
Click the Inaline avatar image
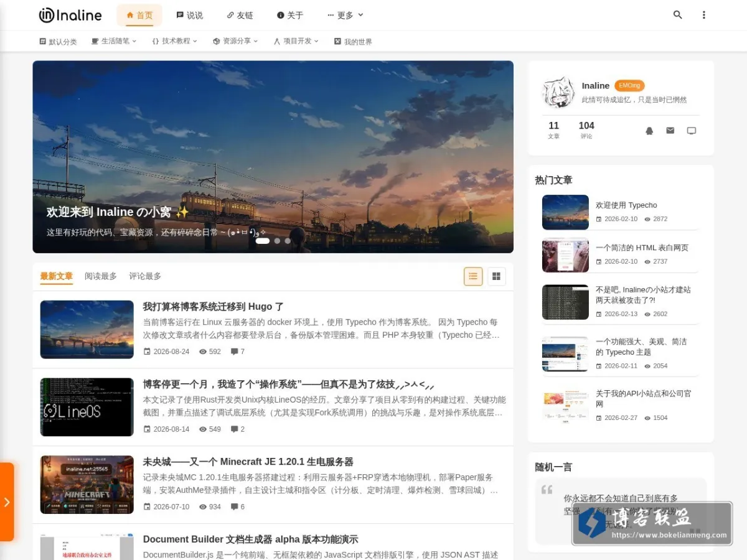coord(558,92)
